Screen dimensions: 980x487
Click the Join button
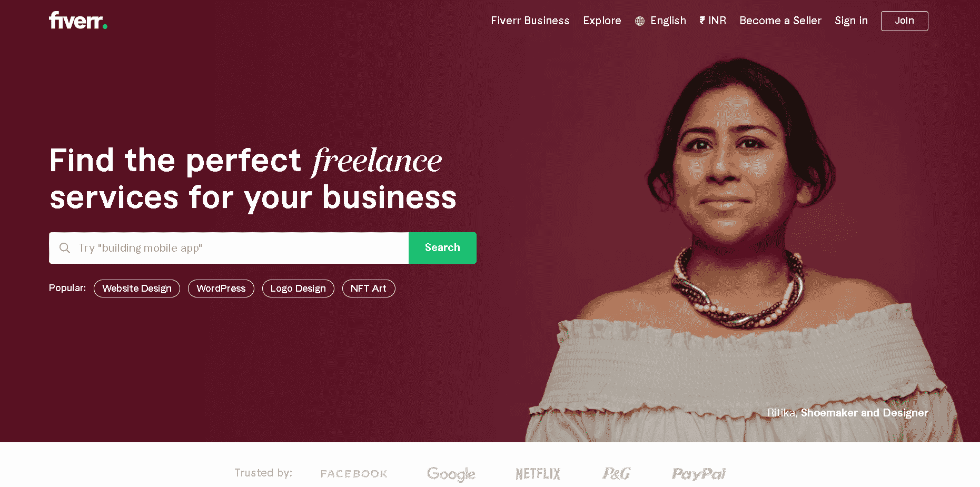coord(904,21)
